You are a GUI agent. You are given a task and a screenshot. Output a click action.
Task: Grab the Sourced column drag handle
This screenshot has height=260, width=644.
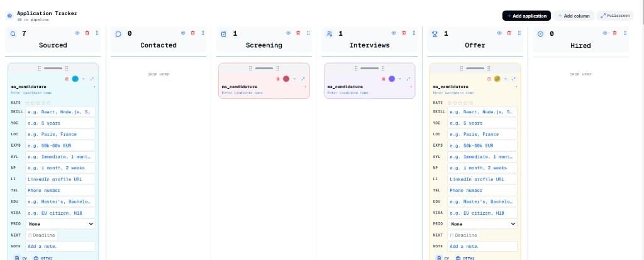click(x=97, y=33)
